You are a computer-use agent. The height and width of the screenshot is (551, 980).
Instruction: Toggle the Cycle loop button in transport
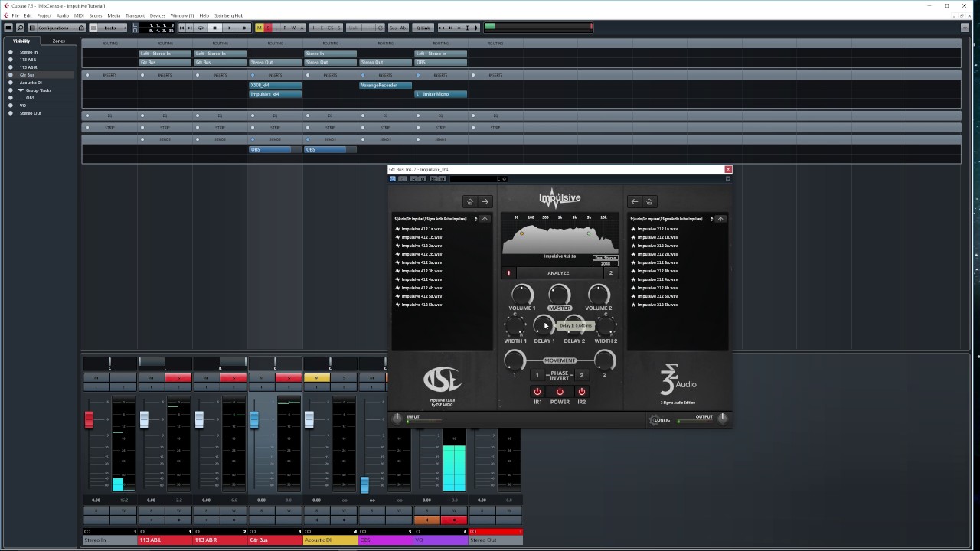[x=201, y=28]
